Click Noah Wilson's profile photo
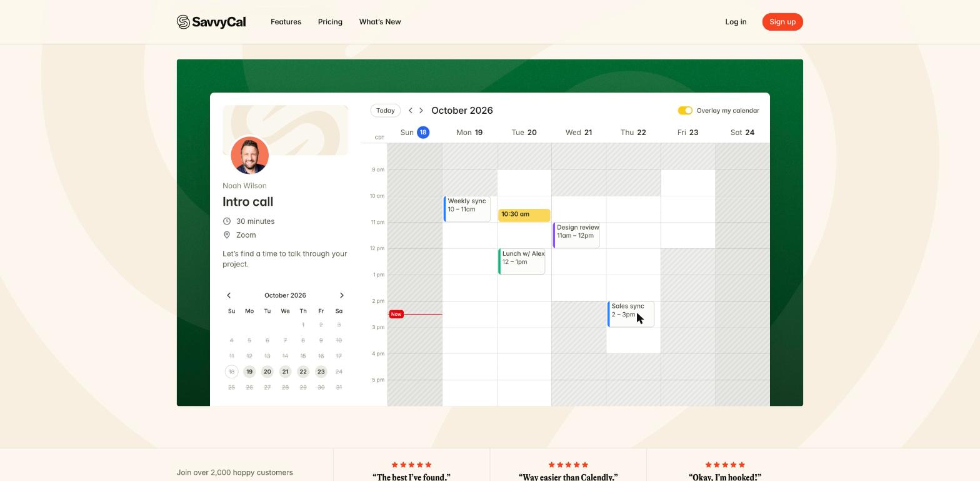Screen dimensions: 980x481 [x=250, y=155]
